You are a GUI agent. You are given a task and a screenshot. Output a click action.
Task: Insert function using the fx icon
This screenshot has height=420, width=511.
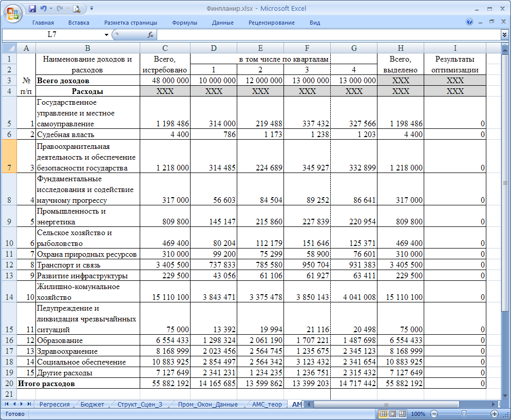[150, 34]
